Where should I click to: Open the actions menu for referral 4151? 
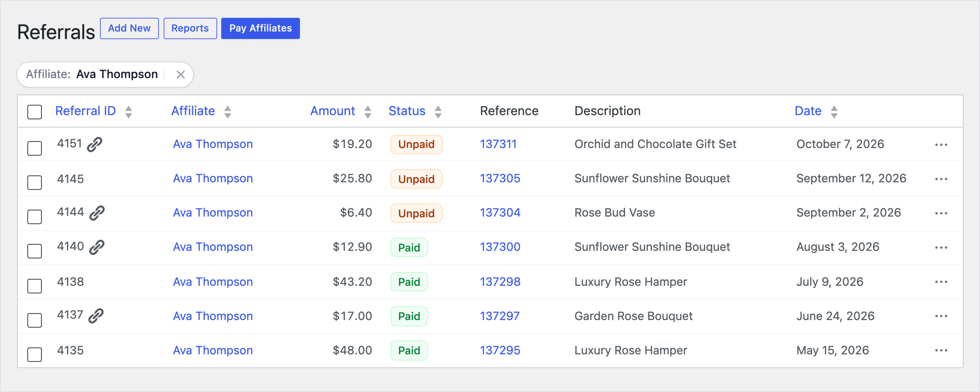click(x=941, y=145)
